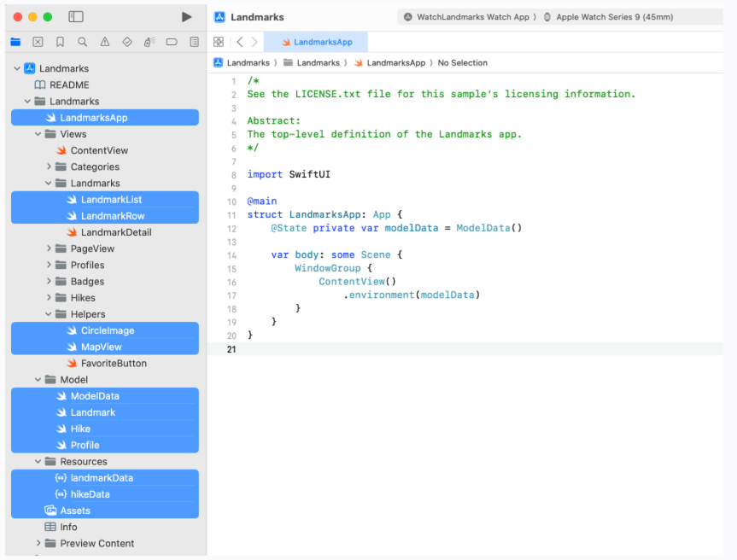Click the import SwiftUI line
737x560 pixels.
pos(289,174)
